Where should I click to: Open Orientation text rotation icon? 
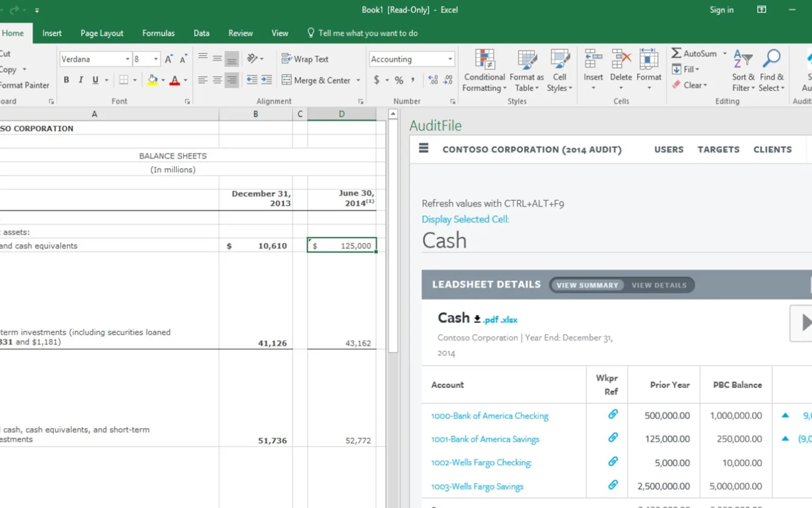pyautogui.click(x=252, y=59)
